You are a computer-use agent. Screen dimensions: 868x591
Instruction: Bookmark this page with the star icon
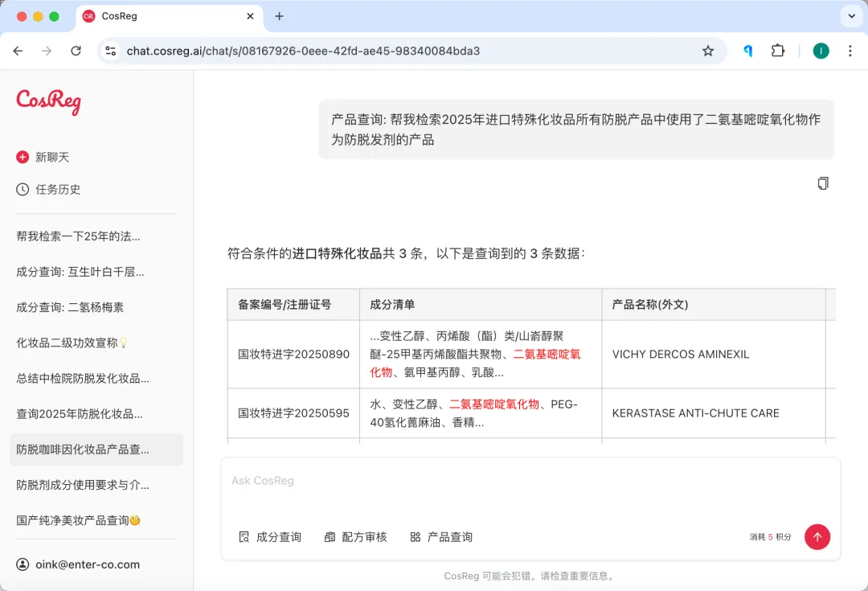pyautogui.click(x=708, y=51)
